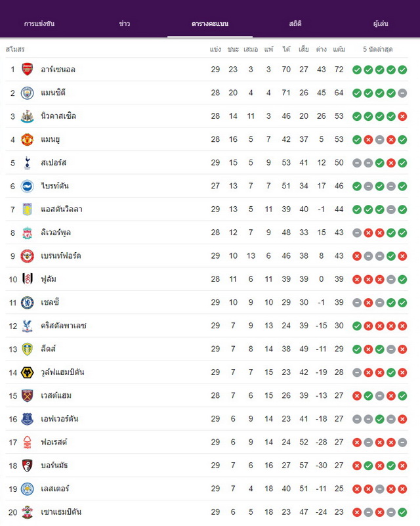Switch to the การแข่งขัน tab
The width and height of the screenshot is (420, 526).
[39, 24]
